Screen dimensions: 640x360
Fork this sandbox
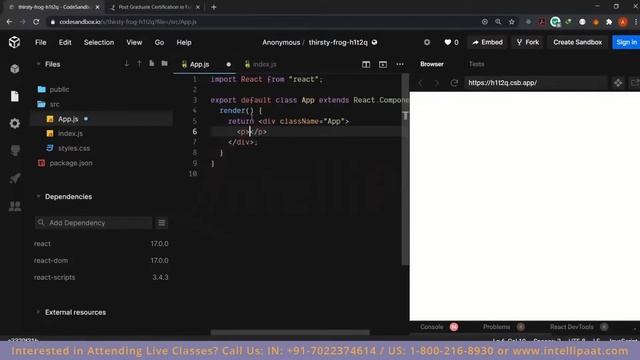(x=527, y=42)
